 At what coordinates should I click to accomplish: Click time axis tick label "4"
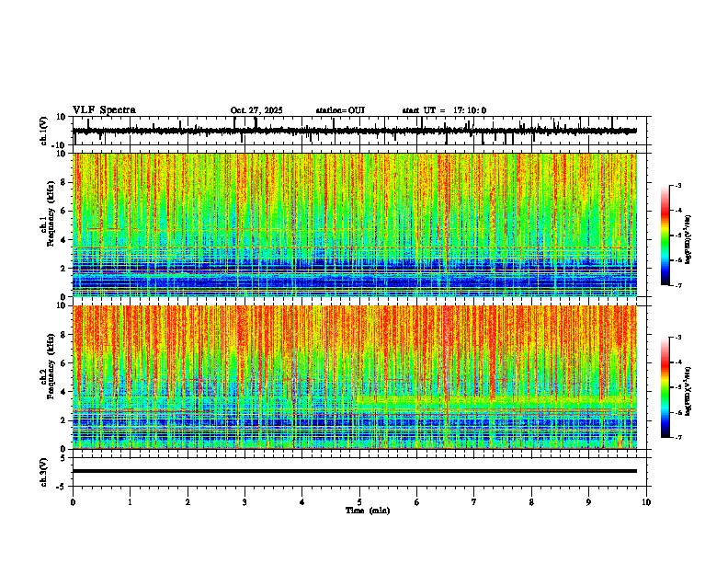(x=302, y=502)
